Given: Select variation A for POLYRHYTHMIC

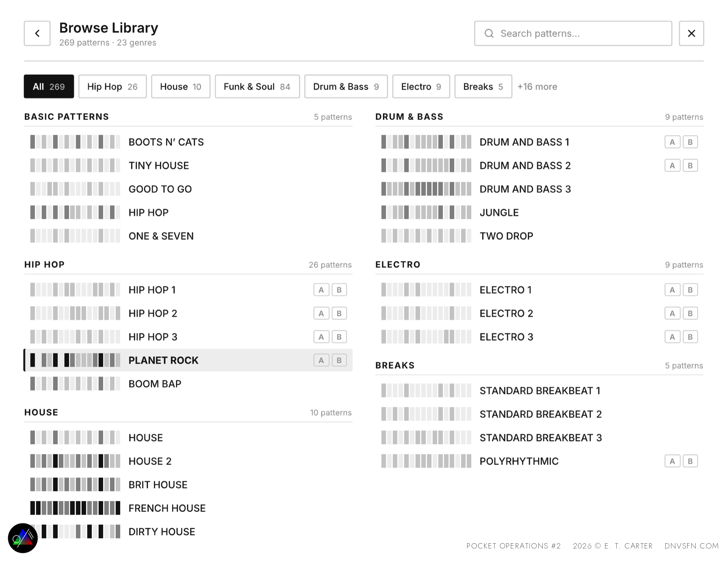Looking at the screenshot, I should click(672, 461).
